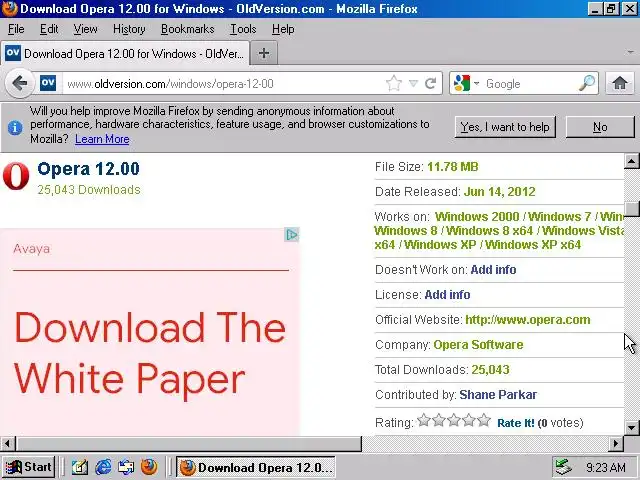This screenshot has height=480, width=640.
Task: Rate with the first star
Action: coord(424,420)
